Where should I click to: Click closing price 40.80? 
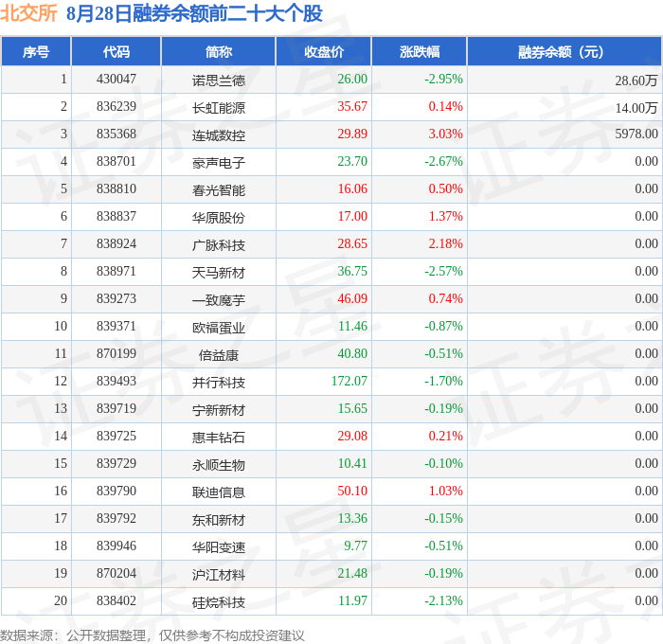pyautogui.click(x=352, y=354)
